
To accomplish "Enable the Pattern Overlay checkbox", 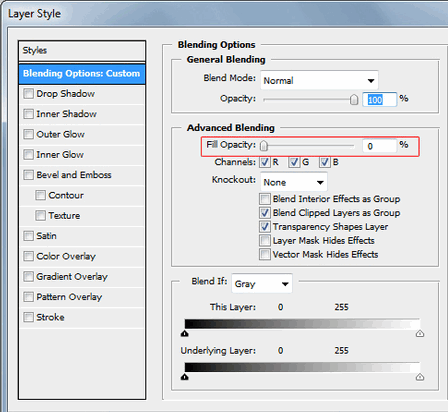I will point(28,297).
